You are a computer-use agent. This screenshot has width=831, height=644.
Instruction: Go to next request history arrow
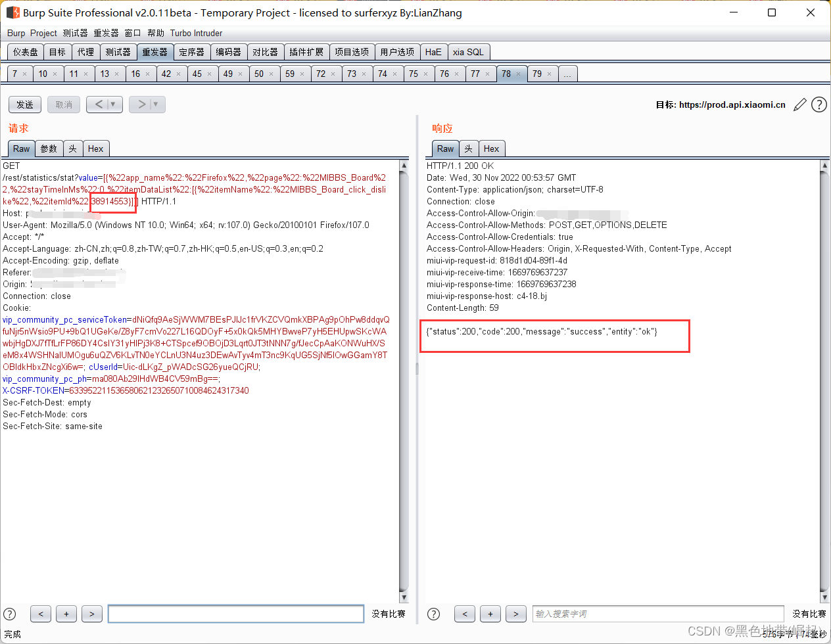141,104
